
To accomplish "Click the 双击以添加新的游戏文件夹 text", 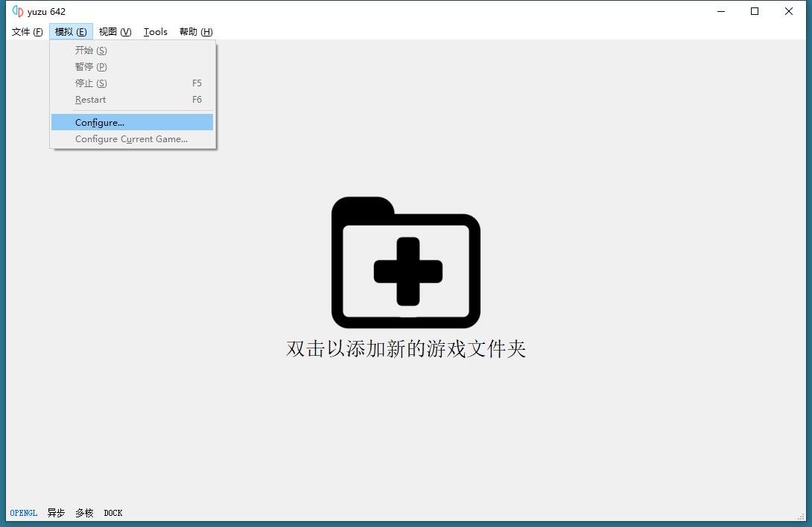I will pos(406,349).
